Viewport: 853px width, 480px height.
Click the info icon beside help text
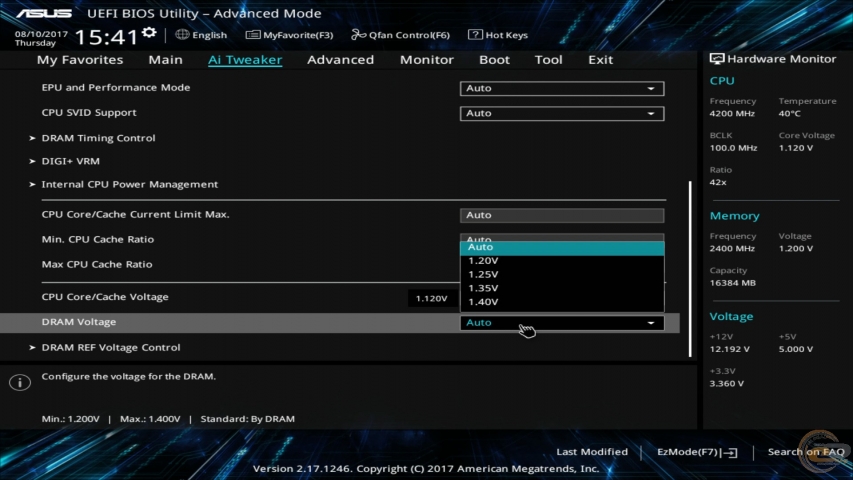pos(20,383)
